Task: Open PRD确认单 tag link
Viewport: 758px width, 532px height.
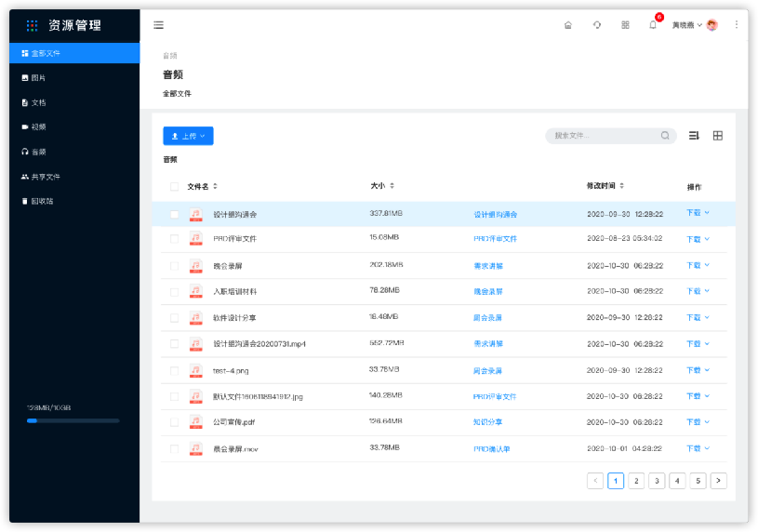Action: point(492,449)
